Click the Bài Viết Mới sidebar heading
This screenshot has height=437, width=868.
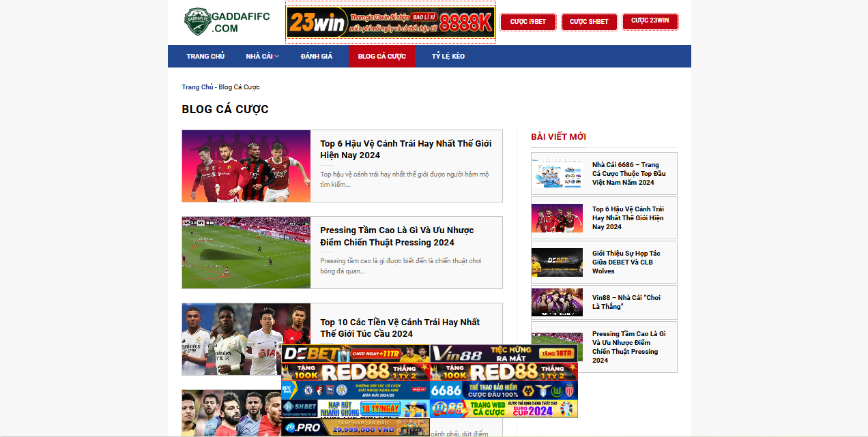pyautogui.click(x=558, y=136)
